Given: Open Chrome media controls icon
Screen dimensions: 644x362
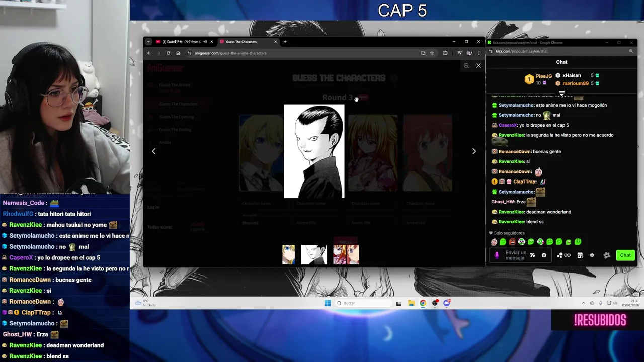Looking at the screenshot, I should coord(459,53).
